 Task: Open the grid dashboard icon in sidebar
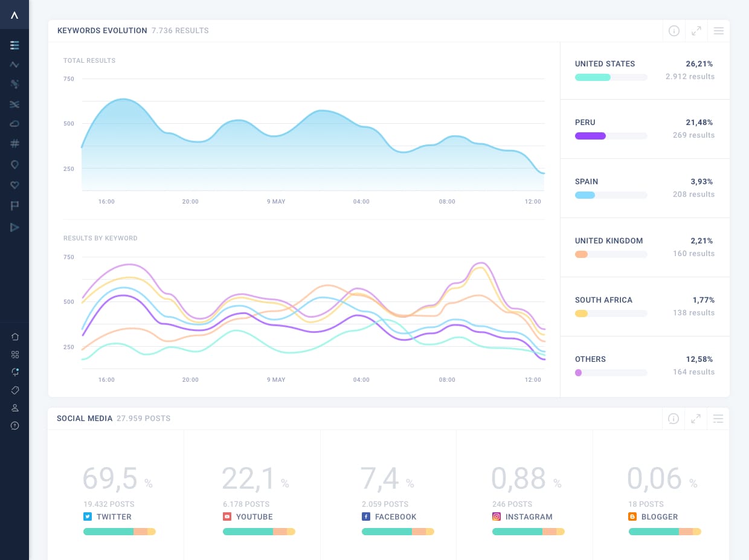coord(15,355)
